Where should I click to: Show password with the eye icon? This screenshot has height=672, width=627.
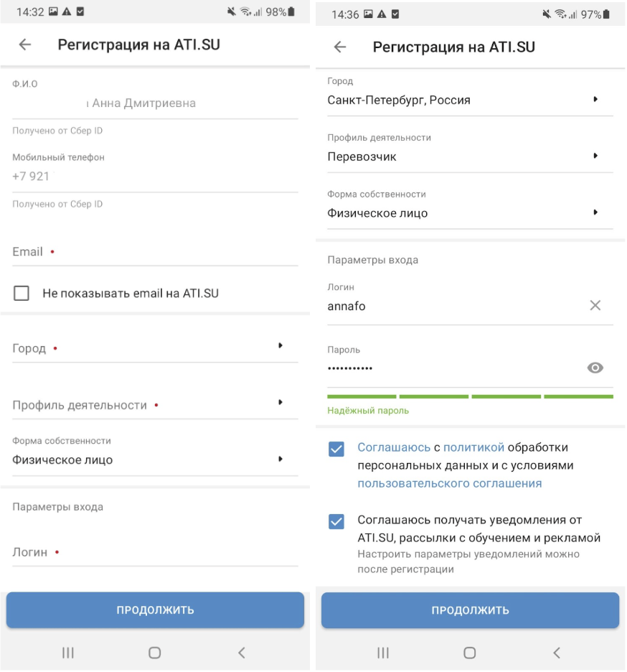click(595, 368)
